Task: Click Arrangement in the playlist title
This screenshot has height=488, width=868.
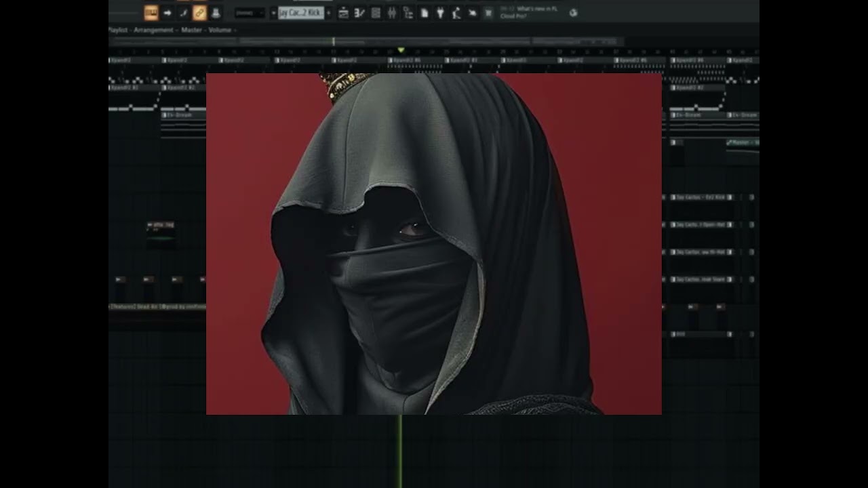Action: tap(154, 30)
